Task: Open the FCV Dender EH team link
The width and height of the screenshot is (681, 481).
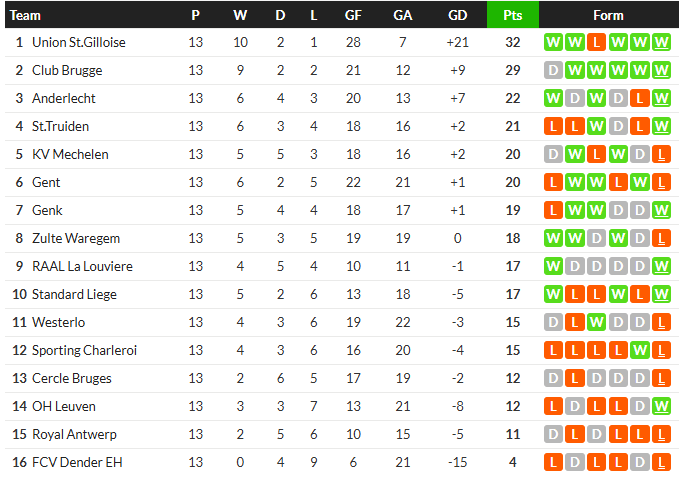Action: click(x=77, y=463)
